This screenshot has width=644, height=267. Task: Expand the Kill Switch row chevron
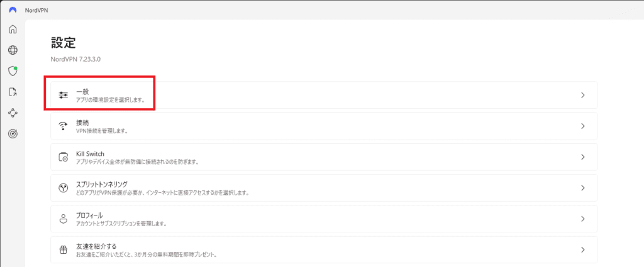583,157
